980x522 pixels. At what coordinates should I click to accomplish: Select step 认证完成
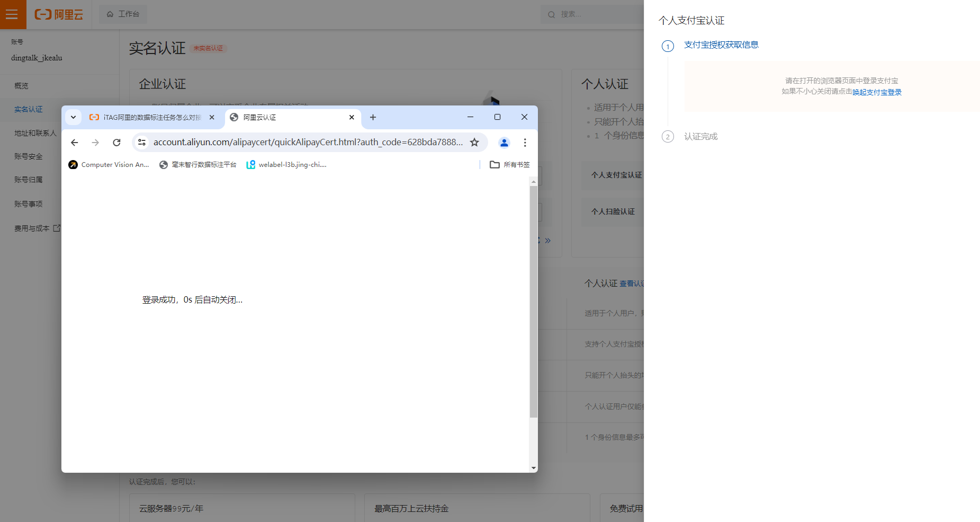click(x=700, y=137)
